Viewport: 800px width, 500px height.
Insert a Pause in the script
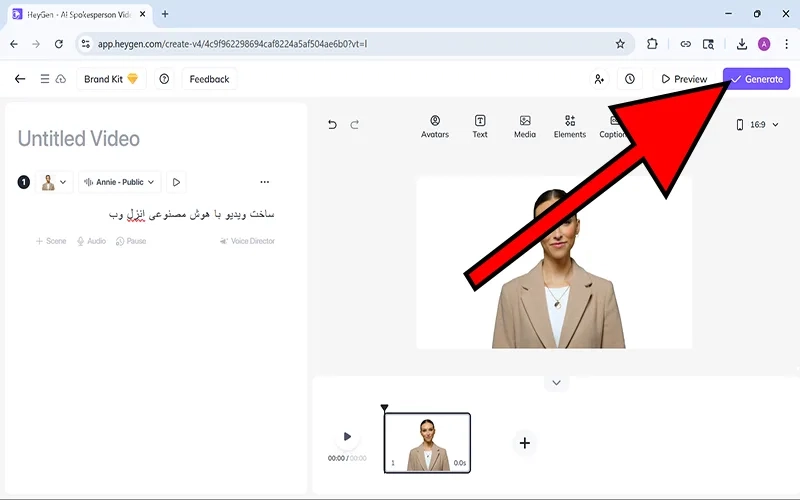coord(131,241)
